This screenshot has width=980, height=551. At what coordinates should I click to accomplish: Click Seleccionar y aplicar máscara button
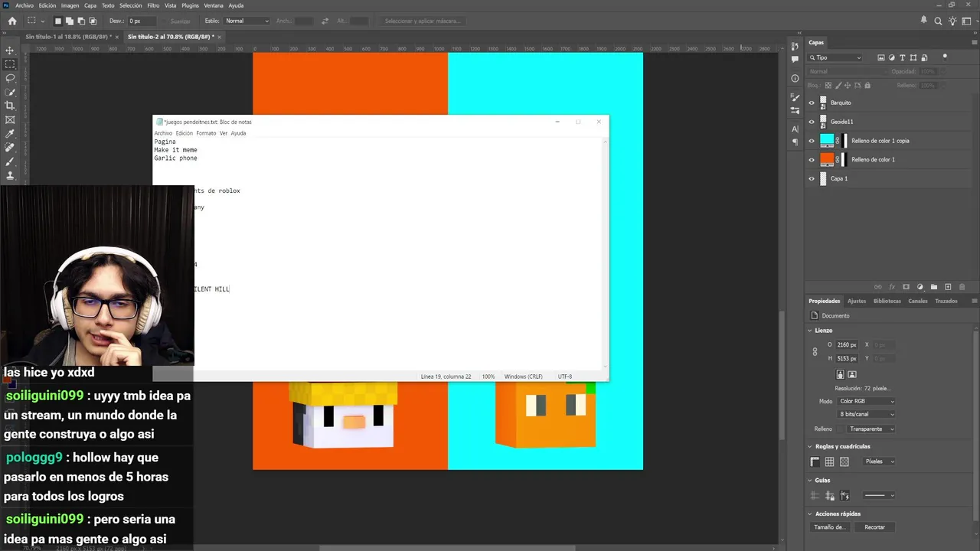tap(423, 21)
